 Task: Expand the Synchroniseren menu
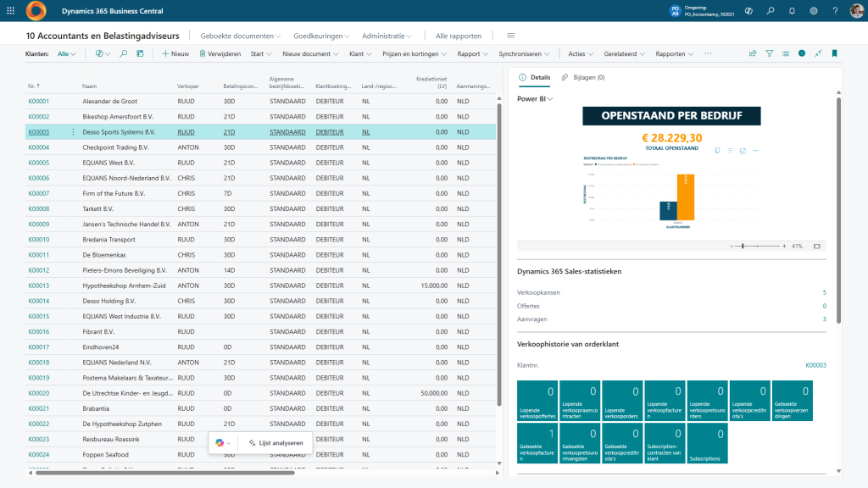point(524,53)
